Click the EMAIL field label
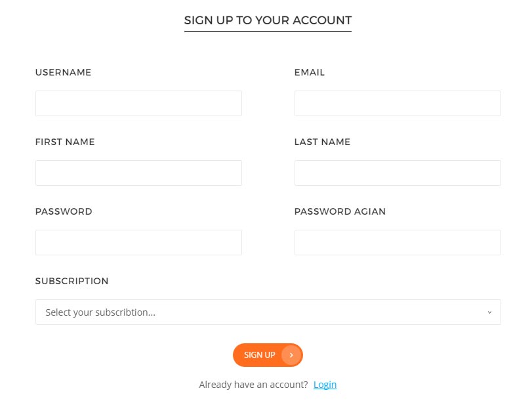532x403 pixels. 310,72
